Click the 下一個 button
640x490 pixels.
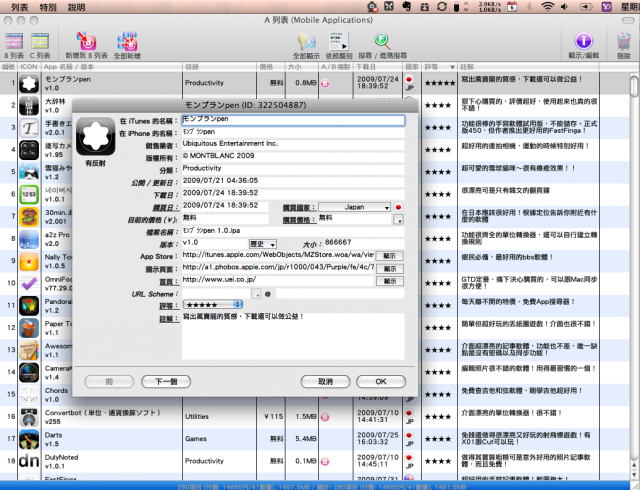(166, 382)
